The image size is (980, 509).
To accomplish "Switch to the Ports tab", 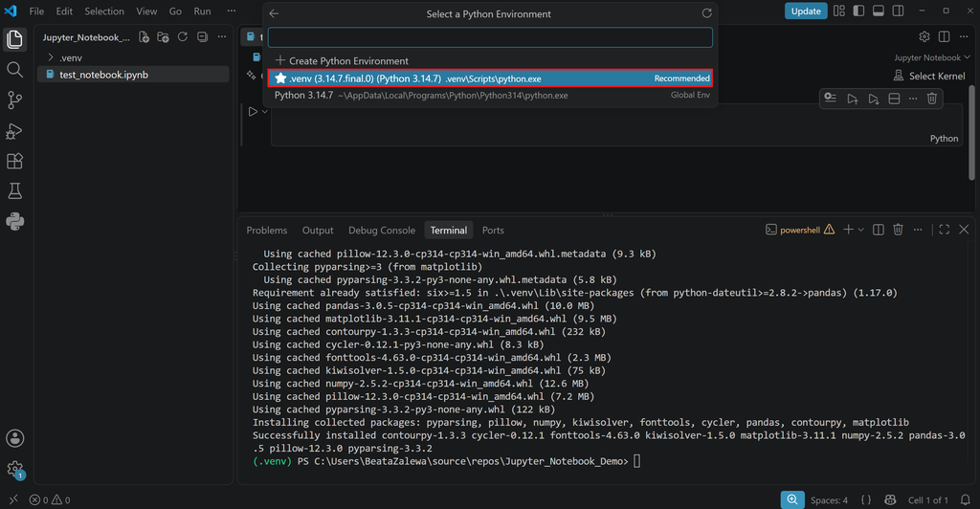I will 493,230.
